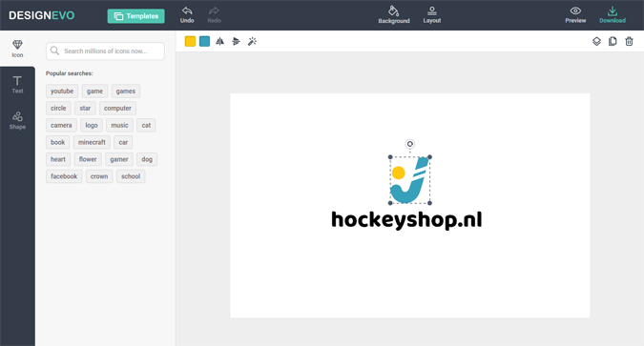Open the Layout options
The height and width of the screenshot is (346, 644).
pos(431,15)
